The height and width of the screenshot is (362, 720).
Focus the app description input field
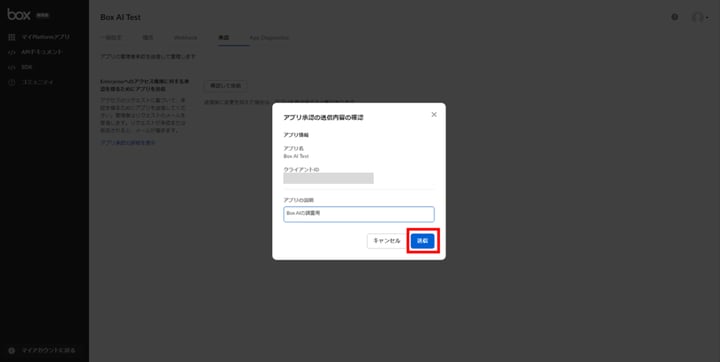(359, 214)
